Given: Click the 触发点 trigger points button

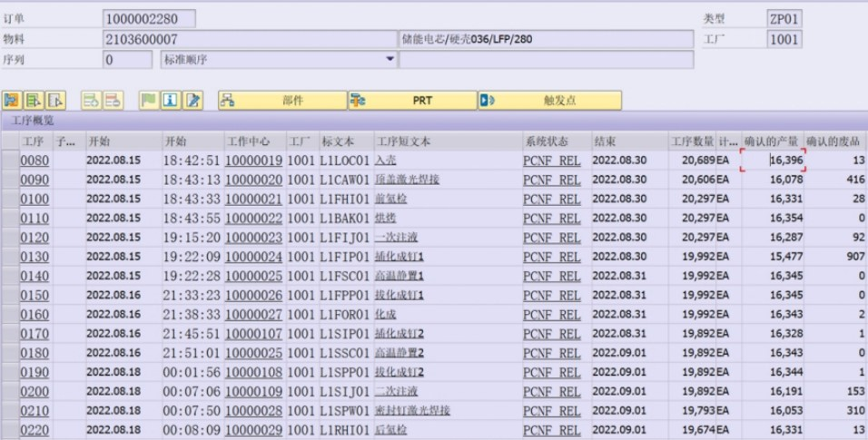Looking at the screenshot, I should coord(549,101).
